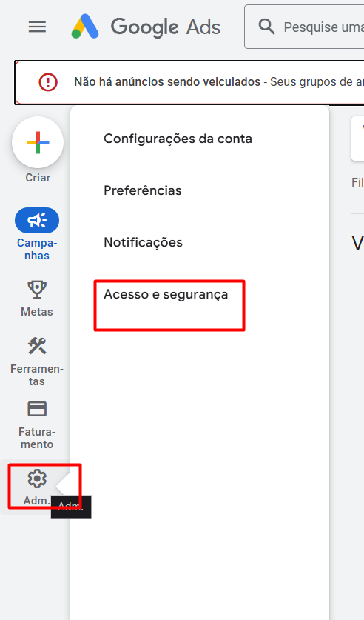The height and width of the screenshot is (620, 364).
Task: Click the red exclamation warning icon
Action: click(x=48, y=82)
